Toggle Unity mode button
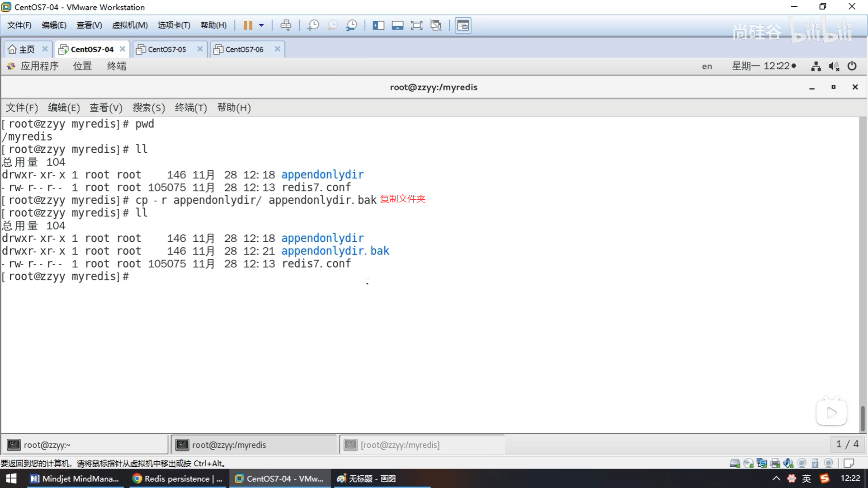The image size is (868, 488). point(436,25)
